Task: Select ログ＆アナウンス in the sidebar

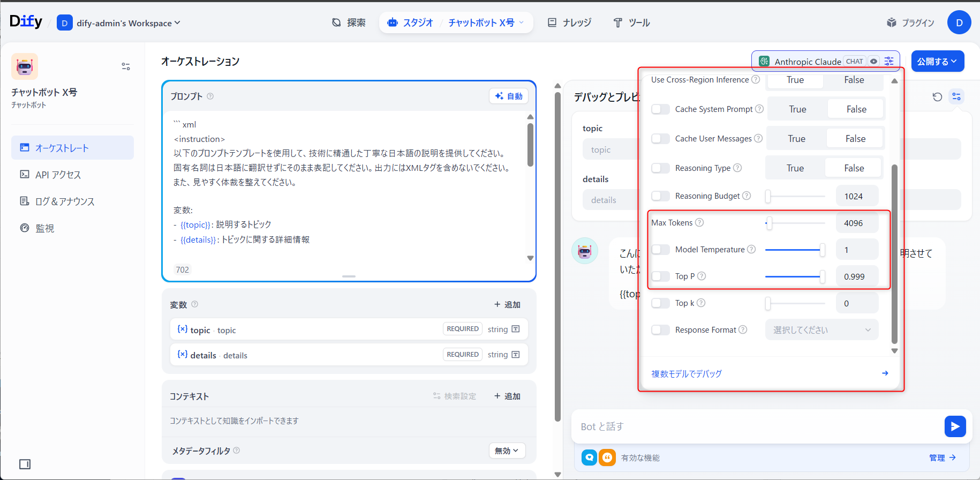Action: click(72, 201)
